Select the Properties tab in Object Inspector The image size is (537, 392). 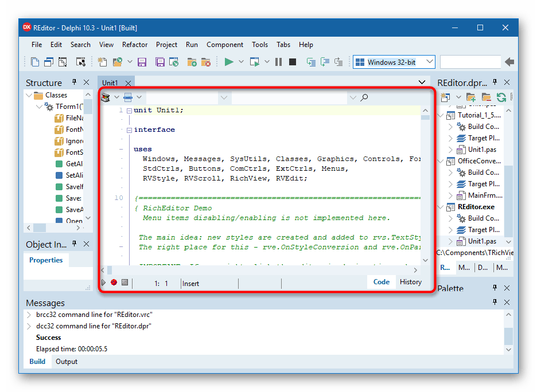click(46, 260)
